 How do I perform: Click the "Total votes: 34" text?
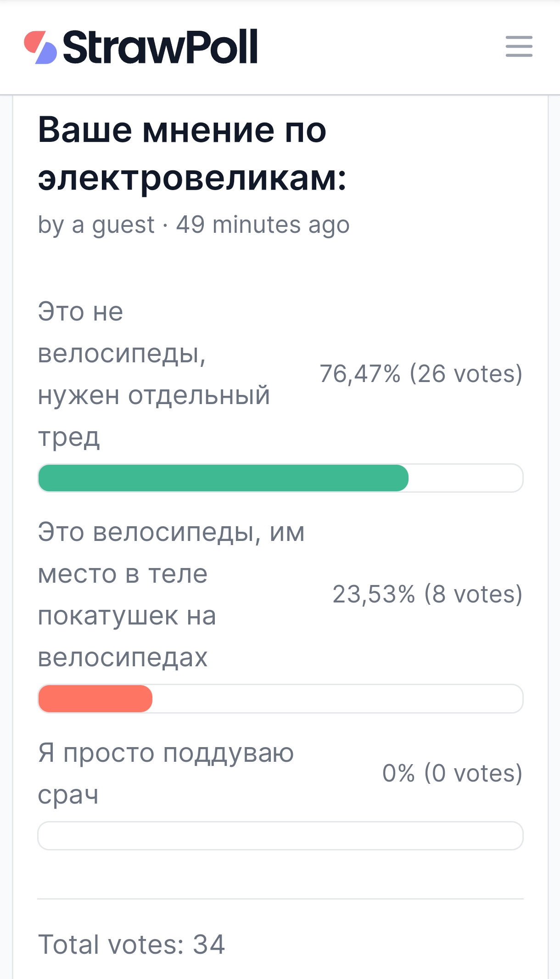click(x=131, y=945)
